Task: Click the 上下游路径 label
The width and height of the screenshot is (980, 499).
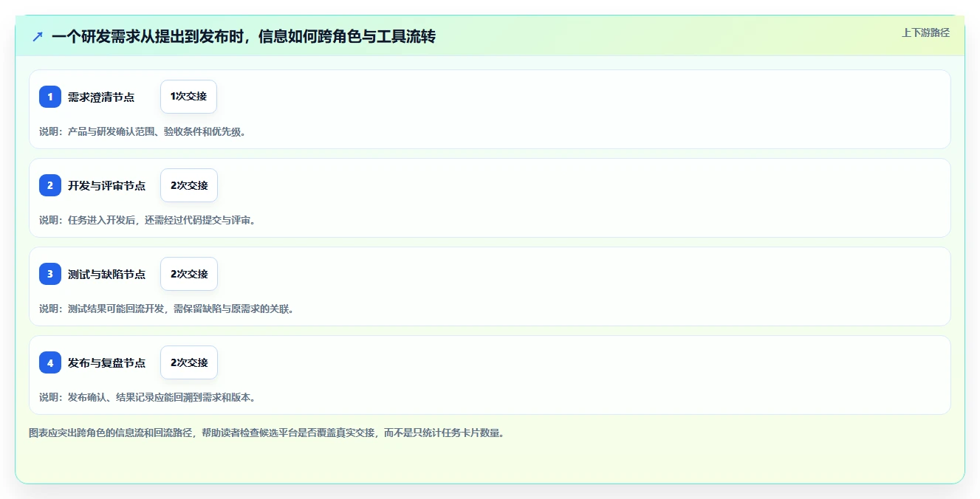Action: (925, 32)
